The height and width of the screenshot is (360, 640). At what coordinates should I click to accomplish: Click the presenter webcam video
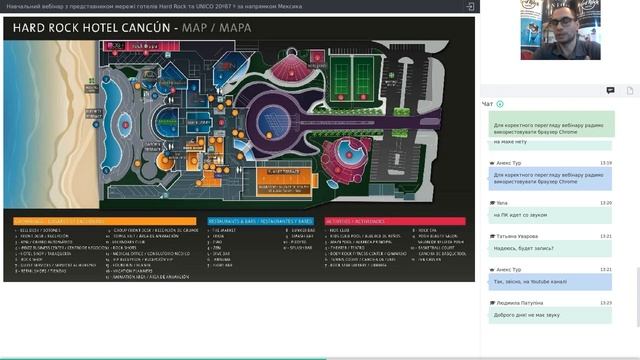[x=560, y=30]
